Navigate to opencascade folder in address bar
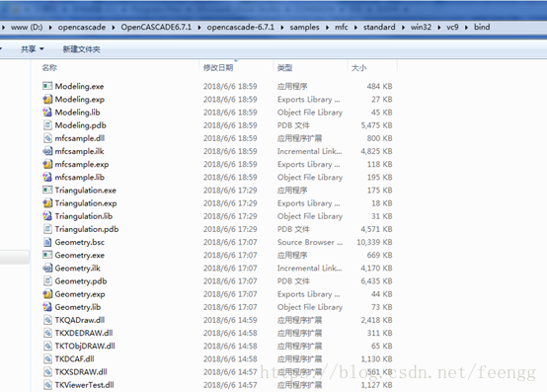Viewport: 547px width, 392px height. coord(82,28)
